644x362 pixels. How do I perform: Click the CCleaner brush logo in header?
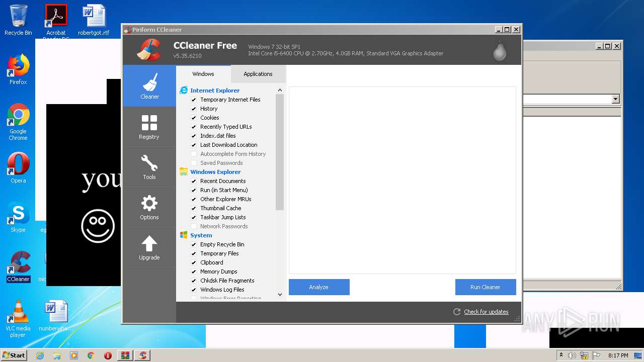[149, 50]
